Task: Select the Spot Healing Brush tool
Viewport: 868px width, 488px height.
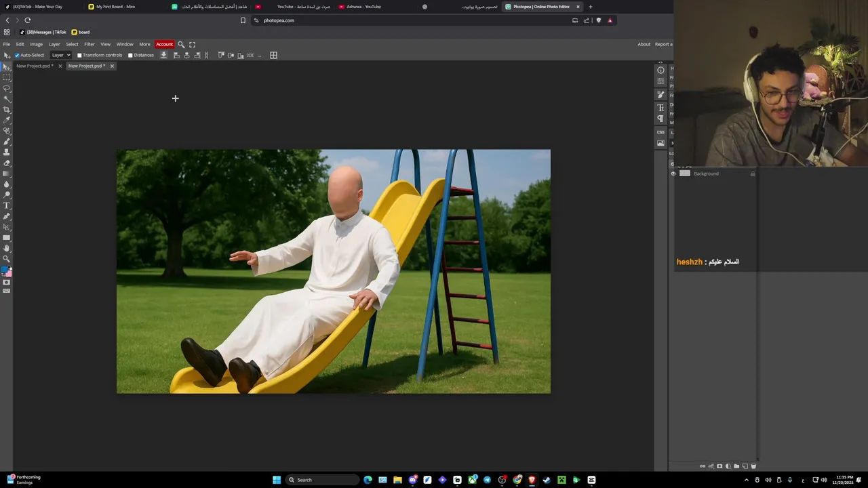Action: 7,131
